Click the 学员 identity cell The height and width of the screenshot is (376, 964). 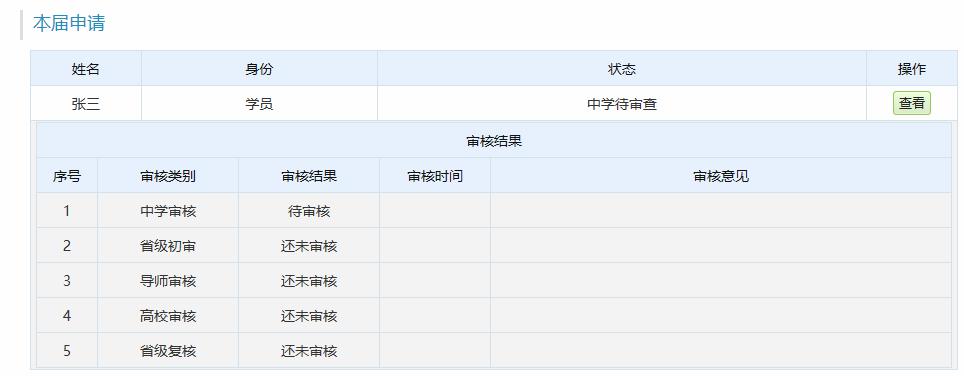(x=259, y=104)
